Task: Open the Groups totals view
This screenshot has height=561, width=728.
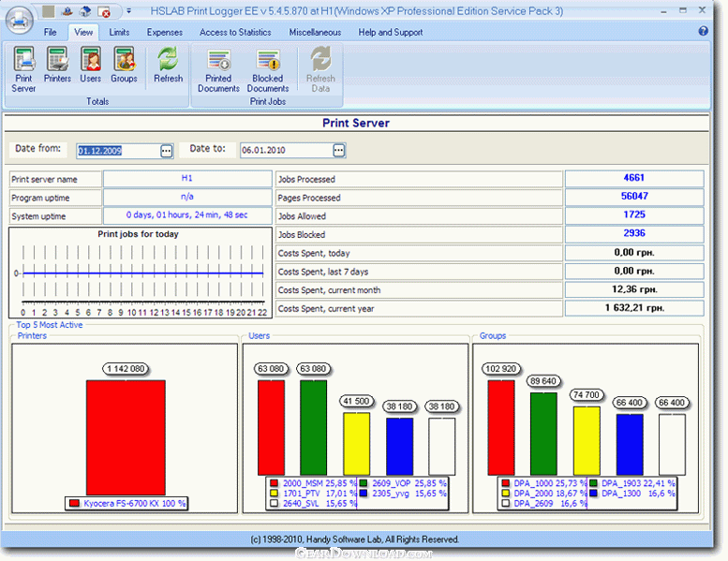Action: [x=124, y=66]
